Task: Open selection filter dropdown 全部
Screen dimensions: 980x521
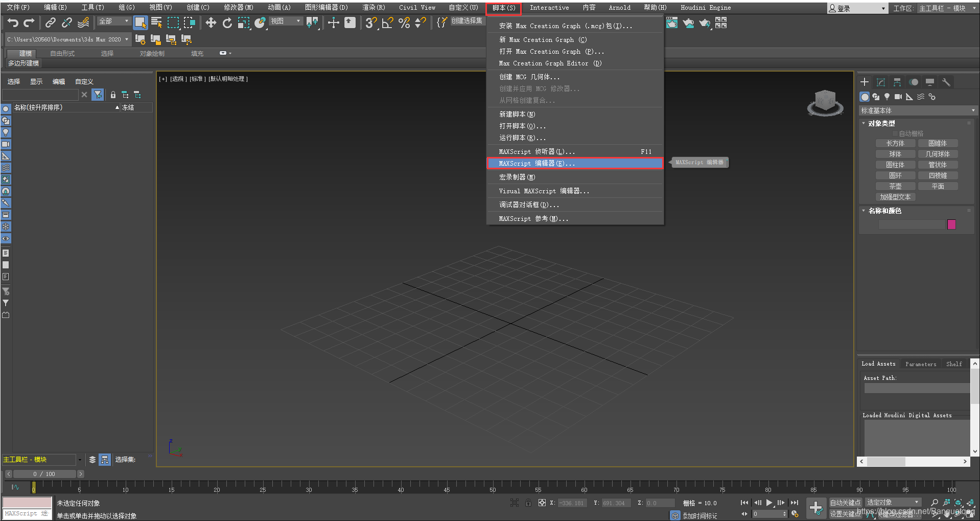Action: coord(113,21)
